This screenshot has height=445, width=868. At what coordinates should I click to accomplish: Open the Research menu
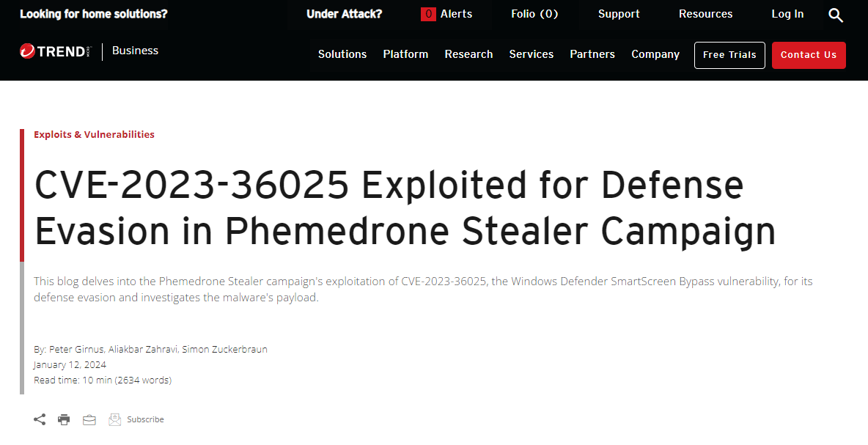click(469, 54)
